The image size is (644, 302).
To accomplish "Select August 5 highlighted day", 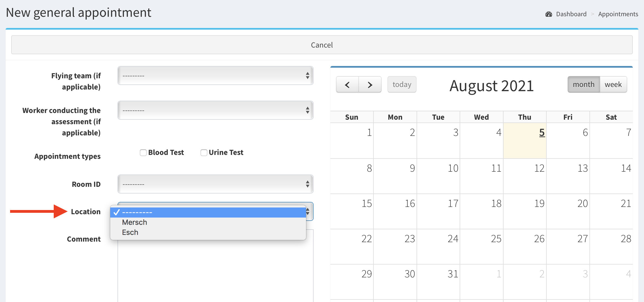I will click(525, 141).
